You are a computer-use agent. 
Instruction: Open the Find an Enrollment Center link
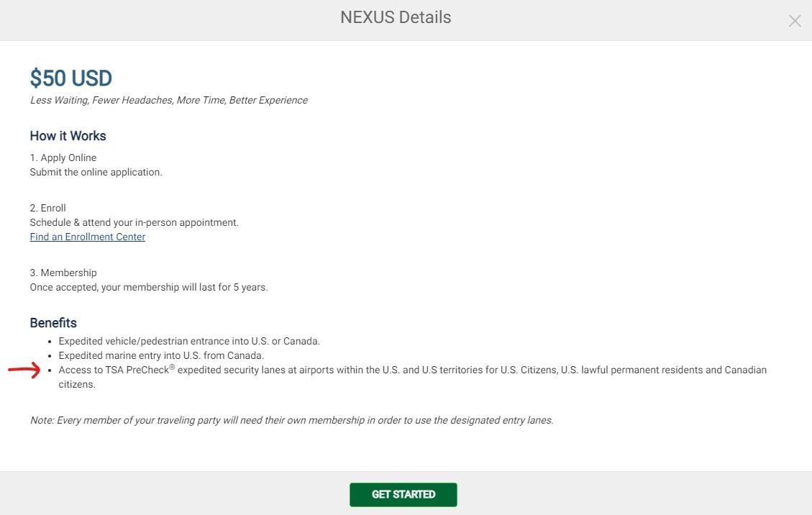pos(88,237)
